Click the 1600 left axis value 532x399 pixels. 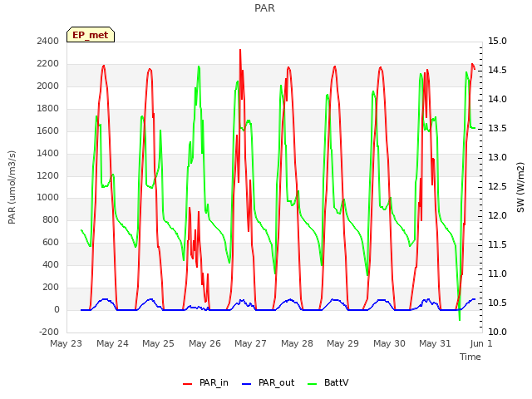pyautogui.click(x=48, y=131)
